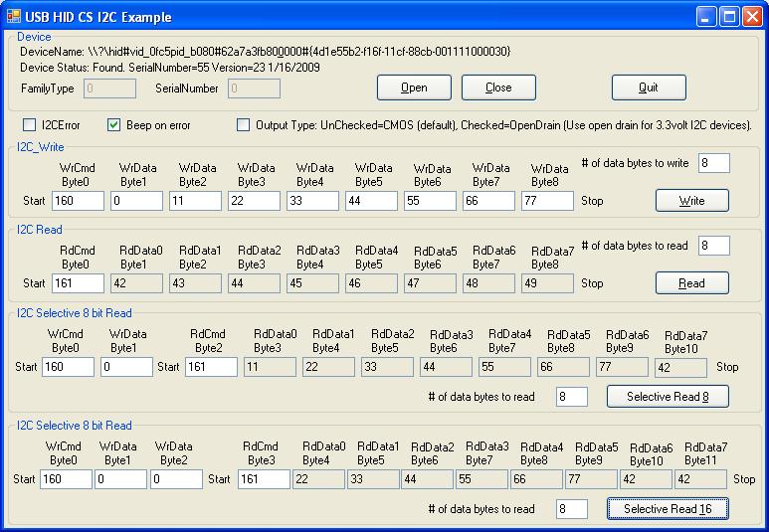Click the SerialNumber field

pos(254,89)
